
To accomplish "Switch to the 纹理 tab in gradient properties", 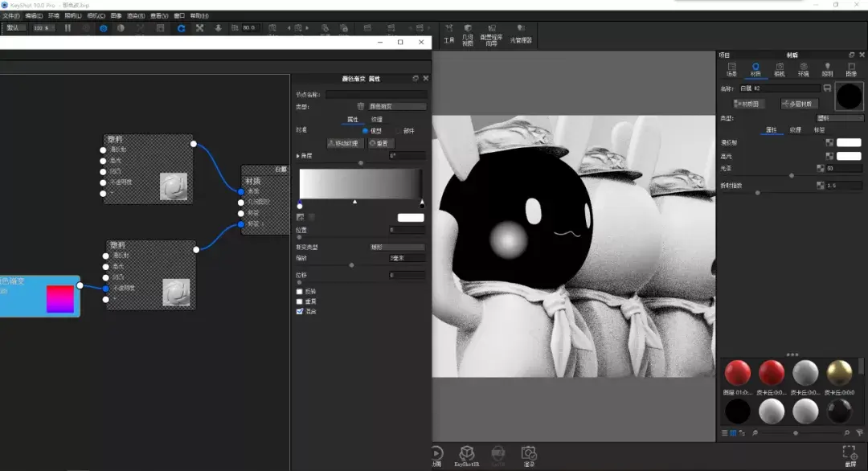I will [x=376, y=120].
